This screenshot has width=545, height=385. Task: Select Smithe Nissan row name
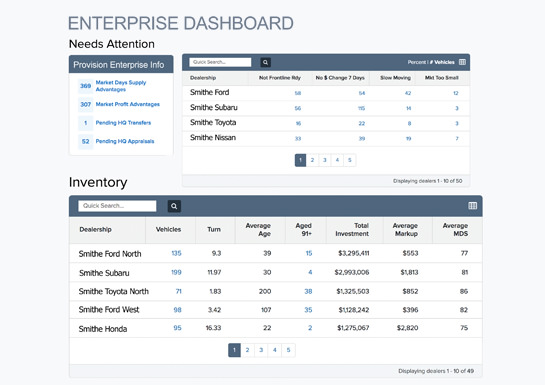[x=213, y=138]
